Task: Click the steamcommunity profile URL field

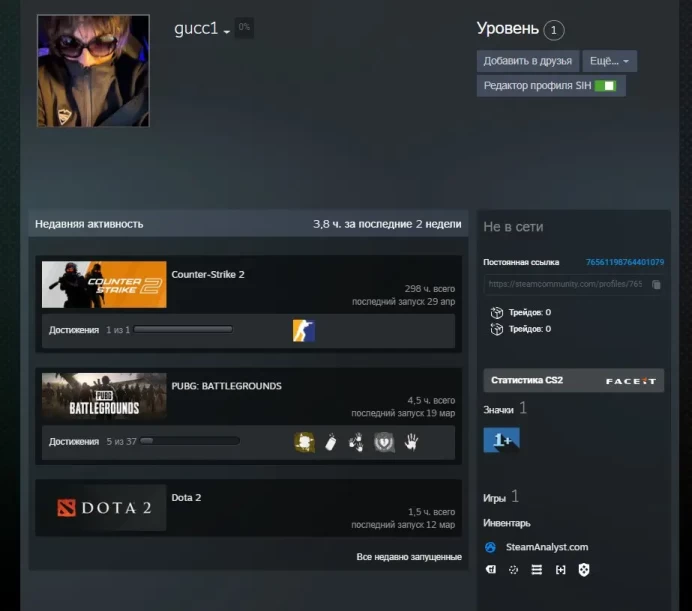Action: tap(565, 284)
